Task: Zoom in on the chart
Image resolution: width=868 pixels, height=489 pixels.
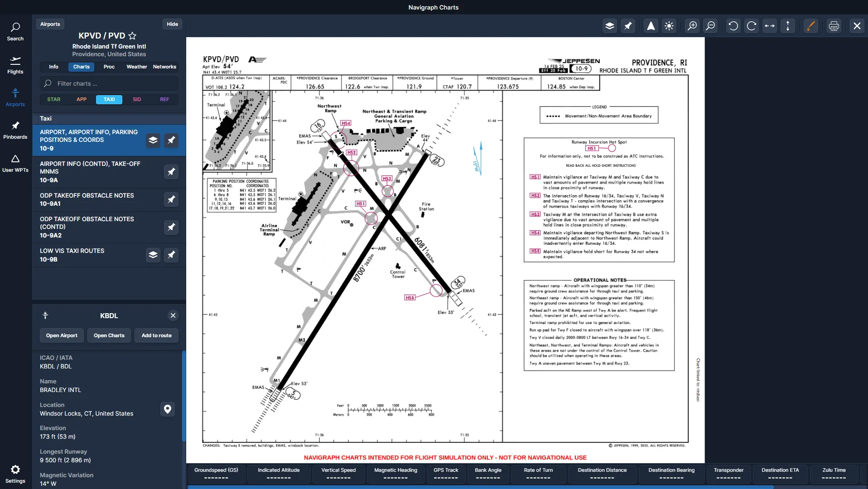Action: 692,26
